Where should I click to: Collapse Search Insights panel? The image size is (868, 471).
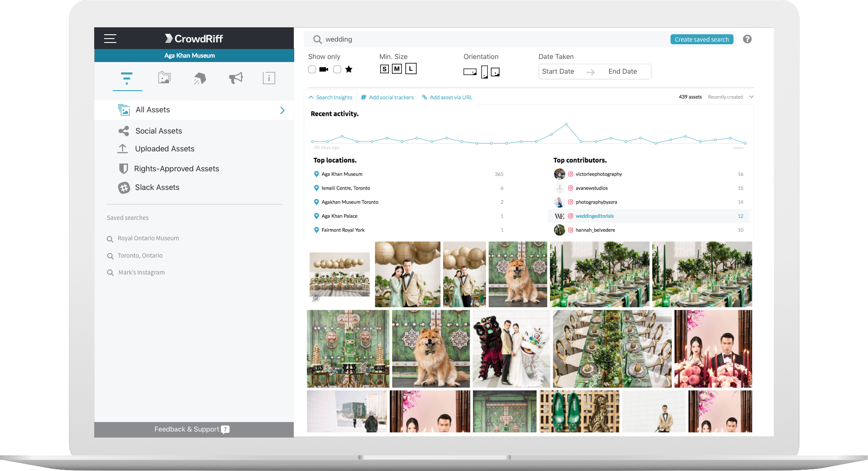click(x=331, y=98)
